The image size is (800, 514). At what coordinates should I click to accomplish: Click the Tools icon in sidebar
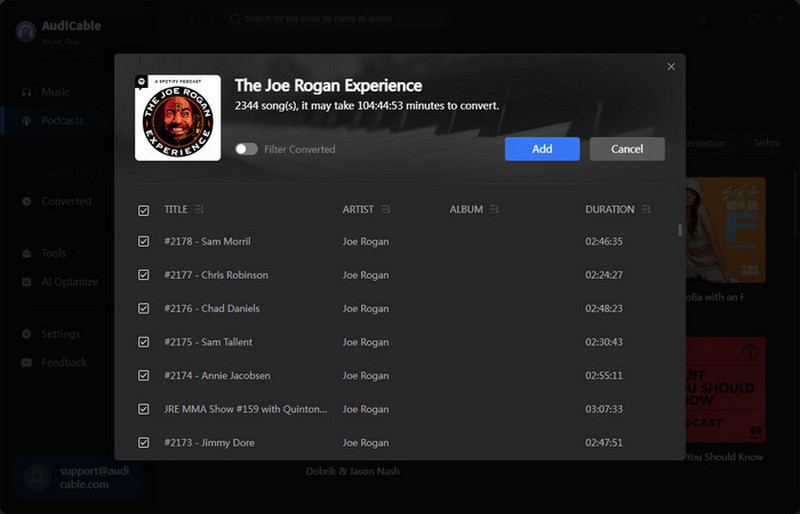[x=26, y=254]
